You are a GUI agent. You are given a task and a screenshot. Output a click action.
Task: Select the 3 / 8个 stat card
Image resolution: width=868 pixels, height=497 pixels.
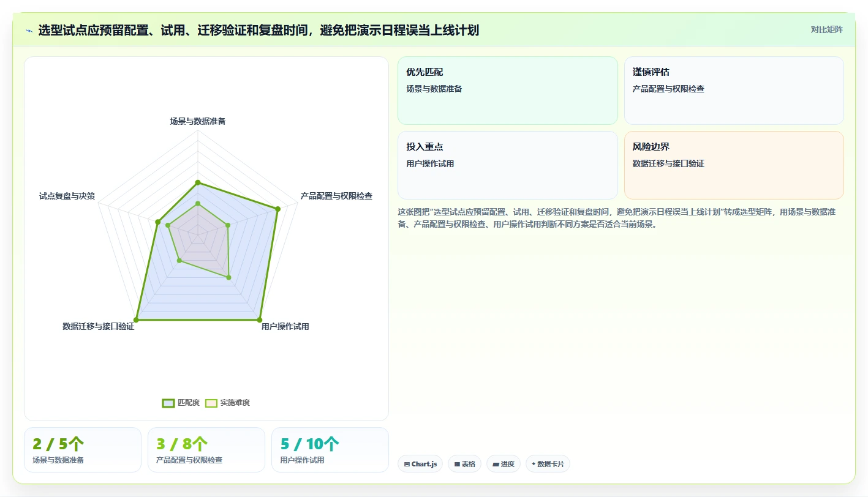click(x=206, y=450)
